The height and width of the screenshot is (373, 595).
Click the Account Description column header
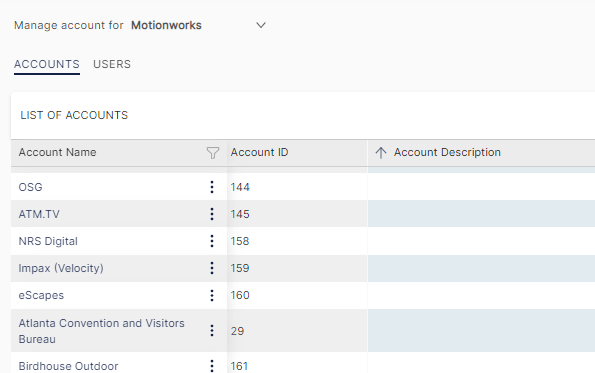tap(447, 152)
